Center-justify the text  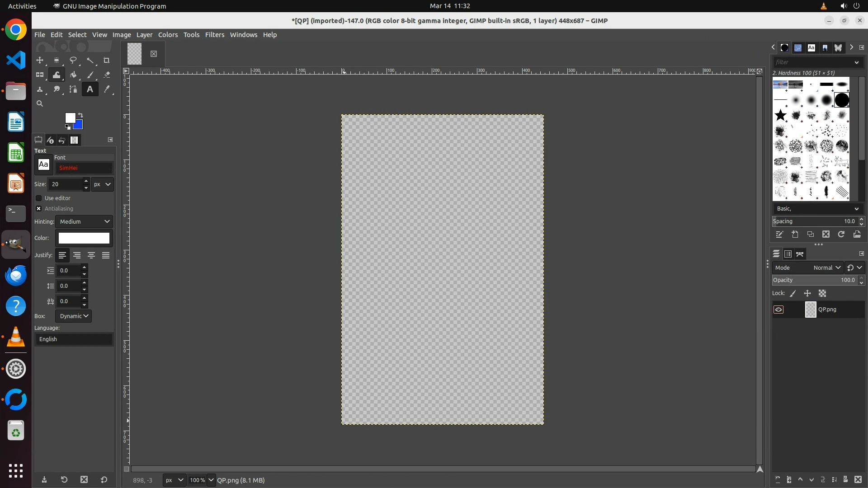point(91,255)
